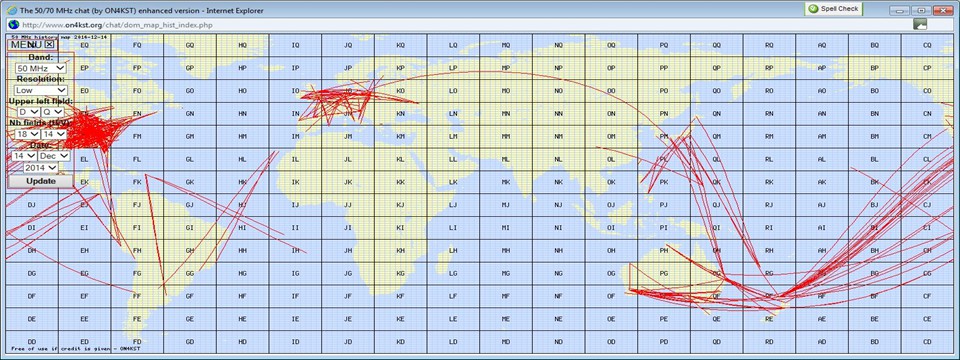Open the upper left field Q dropdown

53,112
